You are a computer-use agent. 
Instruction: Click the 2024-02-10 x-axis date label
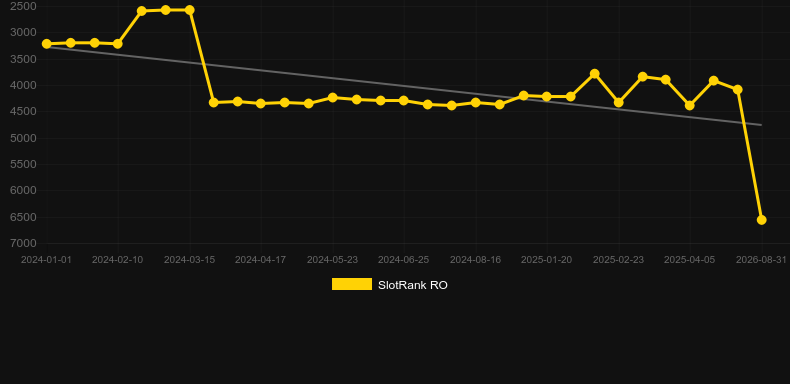(117, 260)
